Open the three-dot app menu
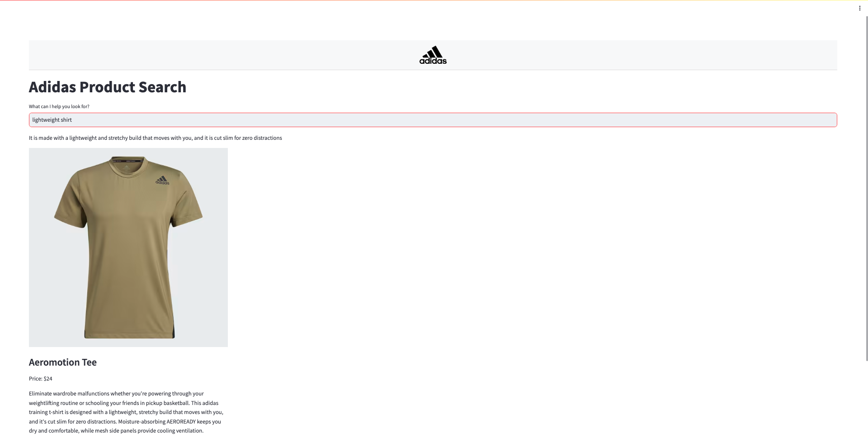 [x=859, y=8]
